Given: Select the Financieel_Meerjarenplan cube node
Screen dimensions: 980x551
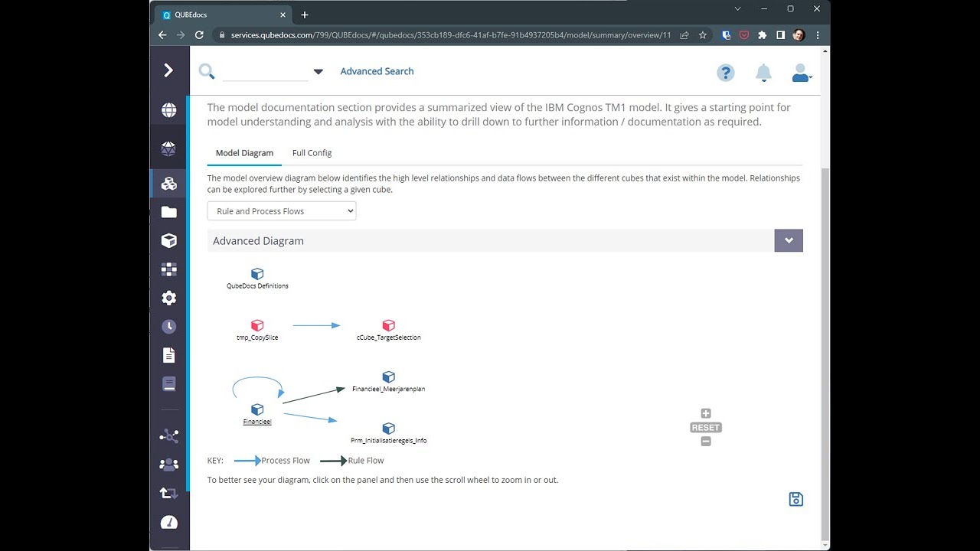Looking at the screenshot, I should 388,377.
